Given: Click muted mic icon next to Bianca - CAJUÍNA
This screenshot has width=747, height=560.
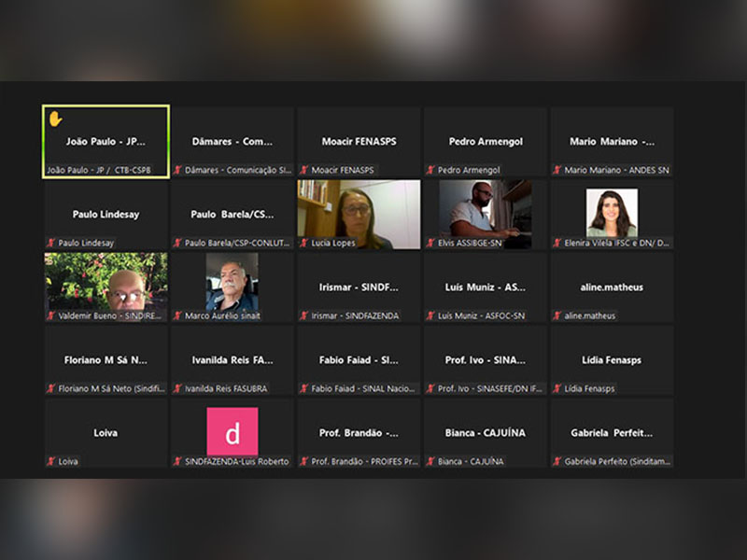Looking at the screenshot, I should tap(430, 462).
